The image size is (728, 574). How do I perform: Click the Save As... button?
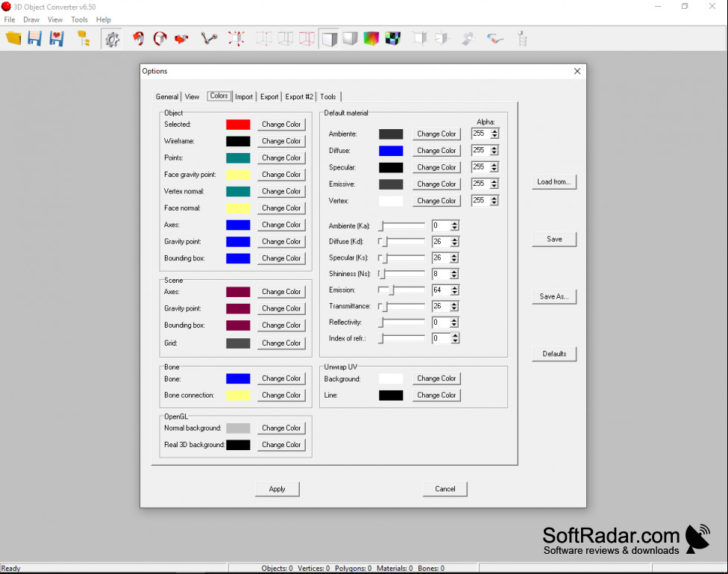pos(554,296)
